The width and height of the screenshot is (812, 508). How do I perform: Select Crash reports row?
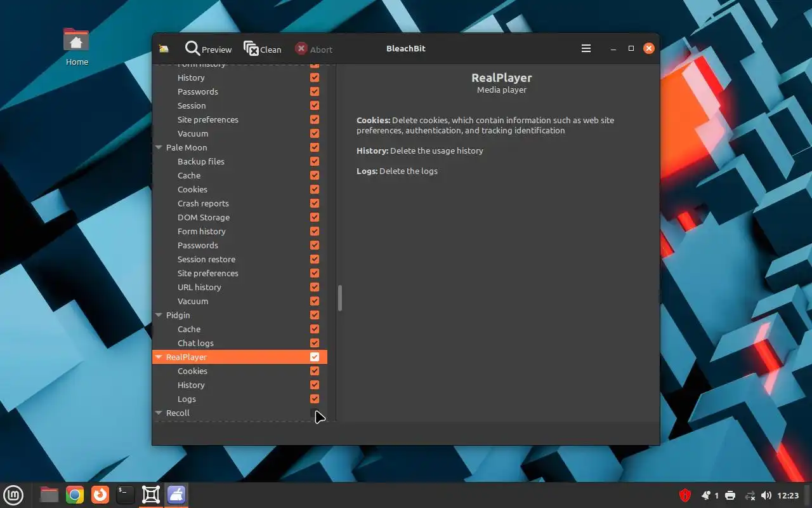[x=203, y=203]
